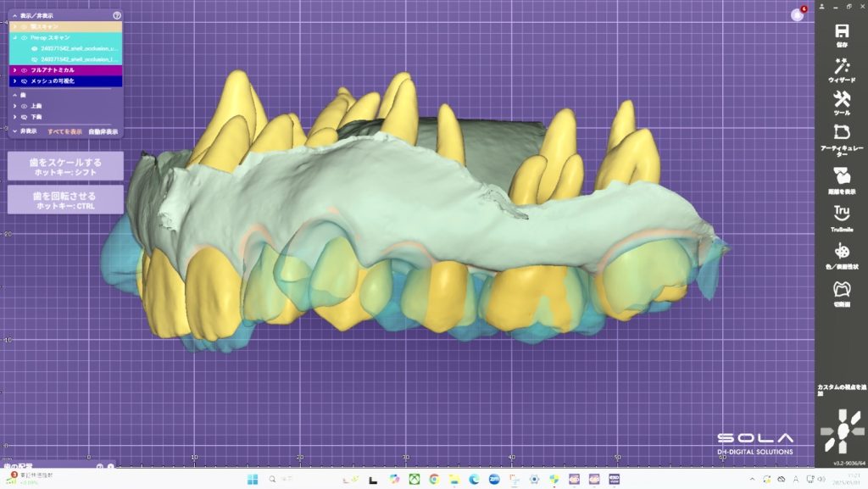
Task: Toggle eye visibility for メッシュの可視化 layer
Action: (x=24, y=81)
